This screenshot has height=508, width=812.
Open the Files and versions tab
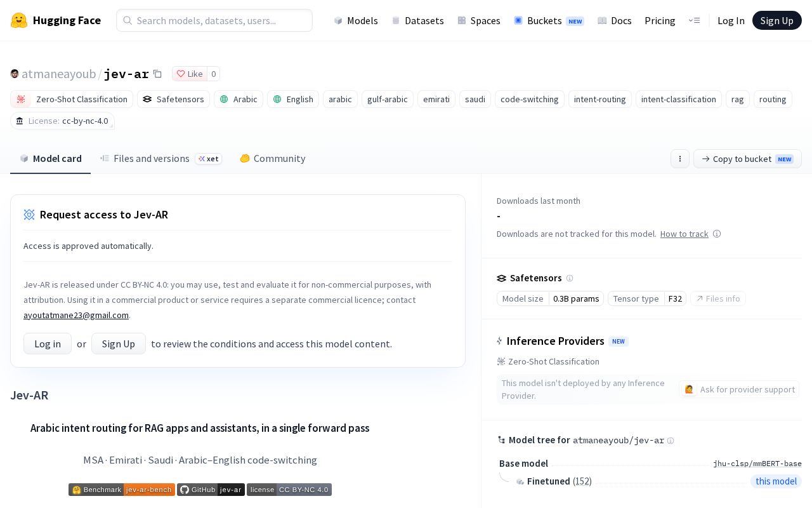(161, 159)
